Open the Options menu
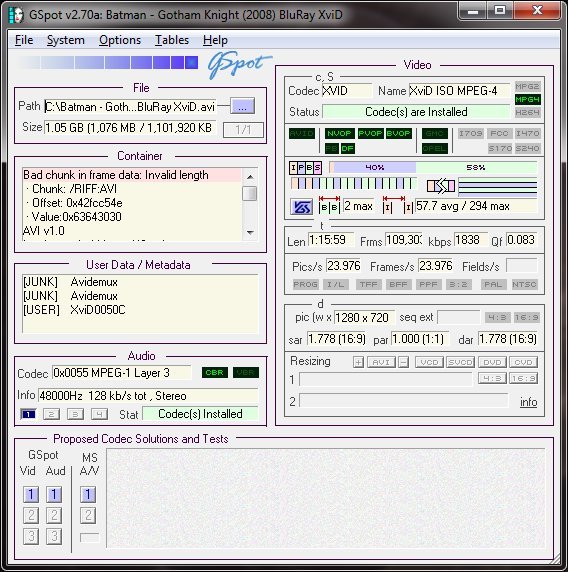Screen dimensions: 568x572 (x=120, y=40)
